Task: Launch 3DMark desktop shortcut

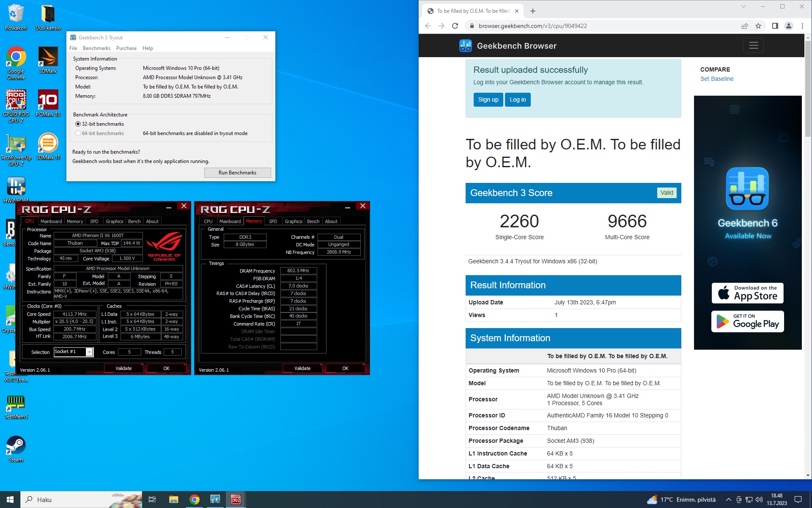Action: tap(48, 60)
